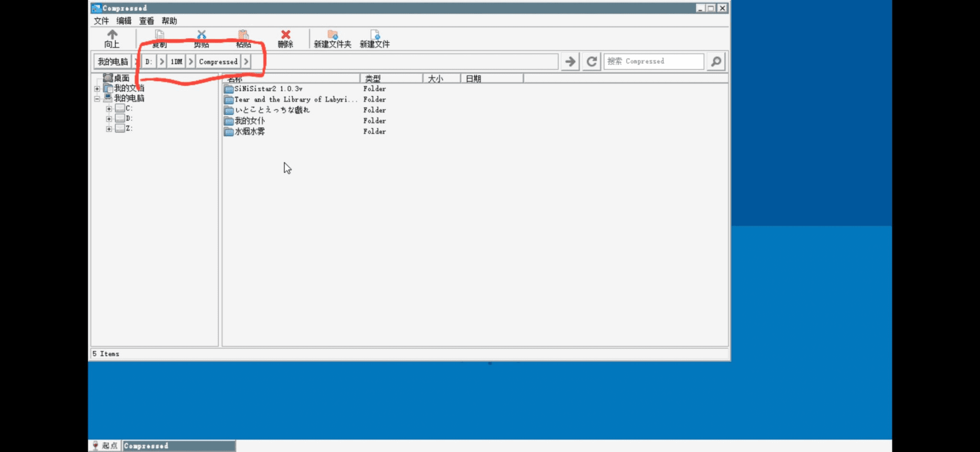This screenshot has width=980, height=452.
Task: Click the 我的电脑 breadcrumb button
Action: 113,62
